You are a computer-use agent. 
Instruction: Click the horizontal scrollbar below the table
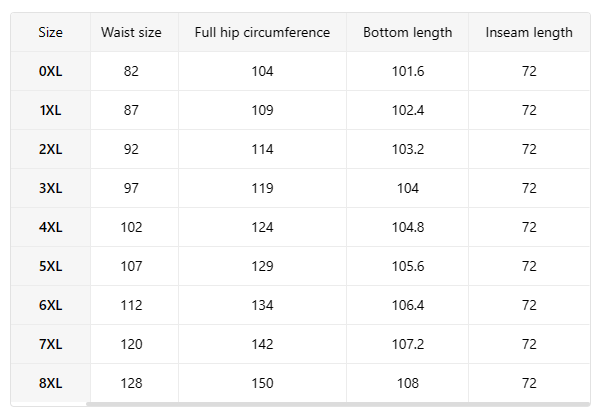click(338, 404)
